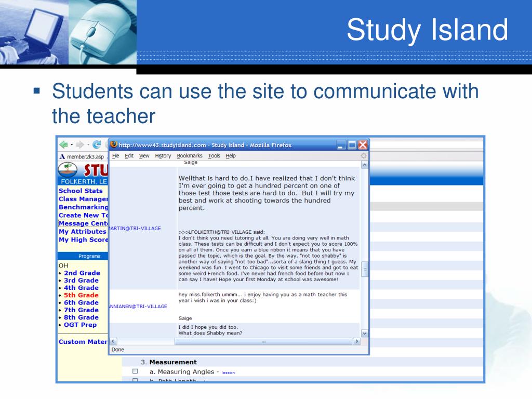Image resolution: width=532 pixels, height=399 pixels.
Task: Open Class Manager link
Action: tap(83, 199)
